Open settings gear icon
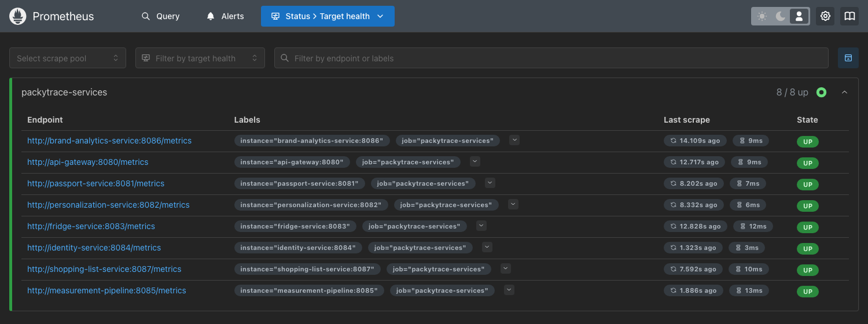The image size is (868, 324). pyautogui.click(x=826, y=16)
